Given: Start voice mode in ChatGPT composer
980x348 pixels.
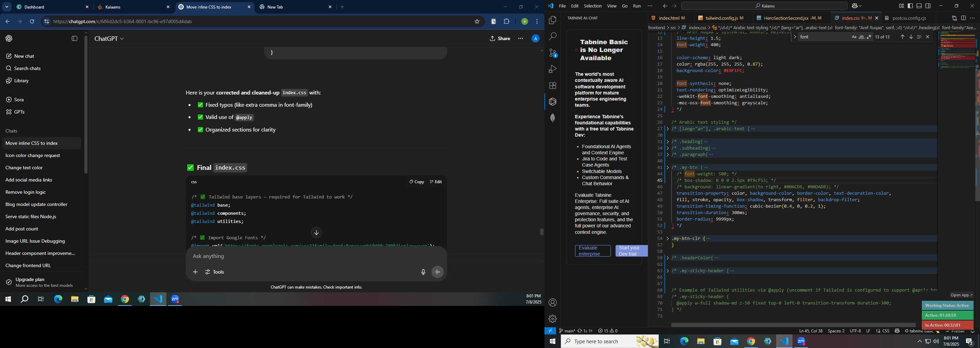Looking at the screenshot, I should point(438,272).
